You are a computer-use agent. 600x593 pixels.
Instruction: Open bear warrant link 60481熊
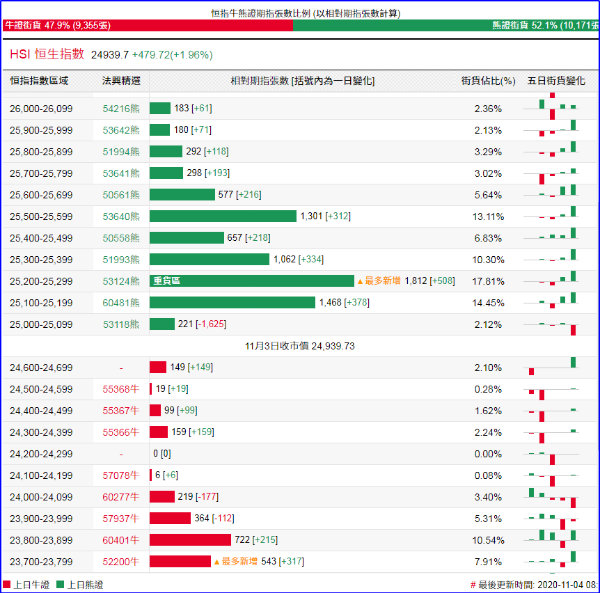[x=121, y=303]
